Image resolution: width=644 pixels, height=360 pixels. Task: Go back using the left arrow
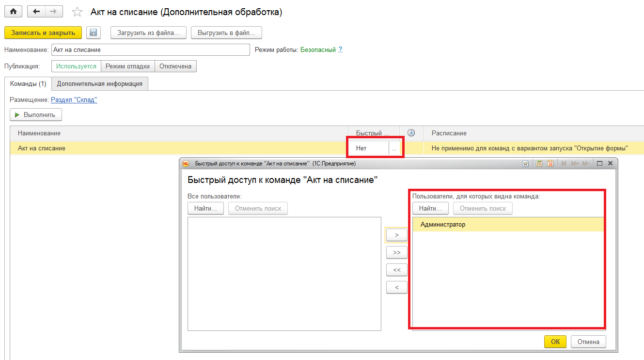36,12
